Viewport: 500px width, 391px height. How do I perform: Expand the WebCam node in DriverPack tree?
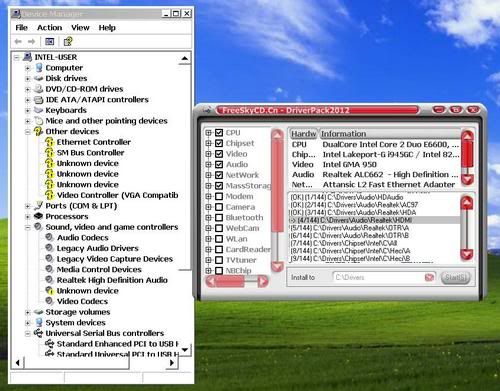[x=209, y=228]
